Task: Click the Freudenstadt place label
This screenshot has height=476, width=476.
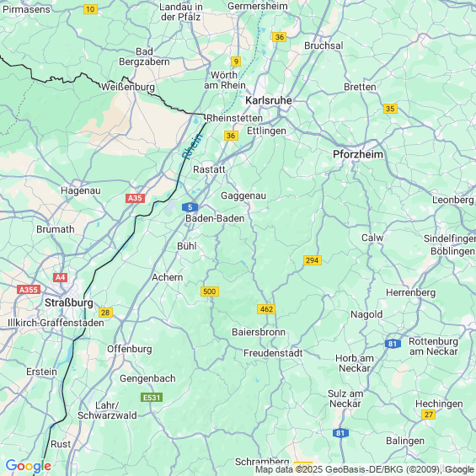Action: (273, 353)
